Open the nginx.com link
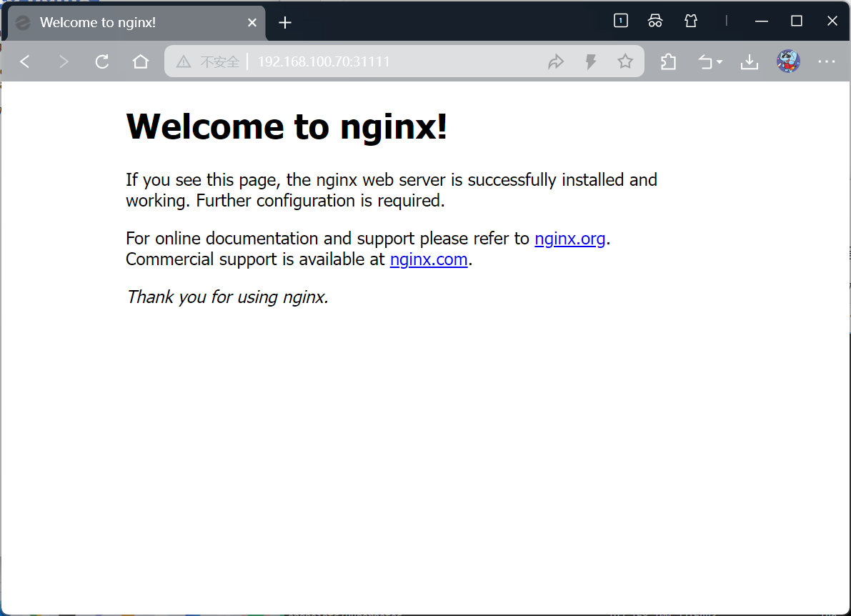 (429, 259)
